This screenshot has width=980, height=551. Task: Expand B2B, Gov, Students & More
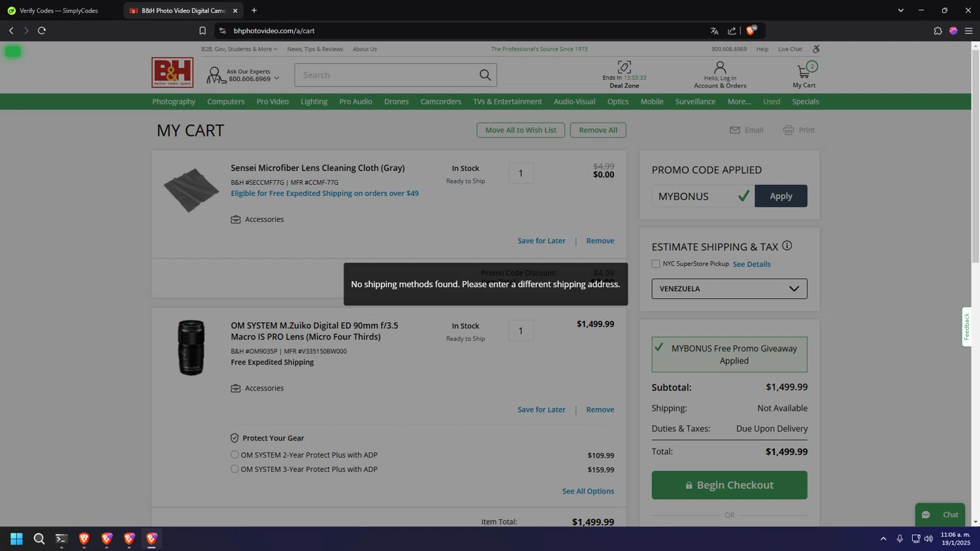tap(239, 49)
